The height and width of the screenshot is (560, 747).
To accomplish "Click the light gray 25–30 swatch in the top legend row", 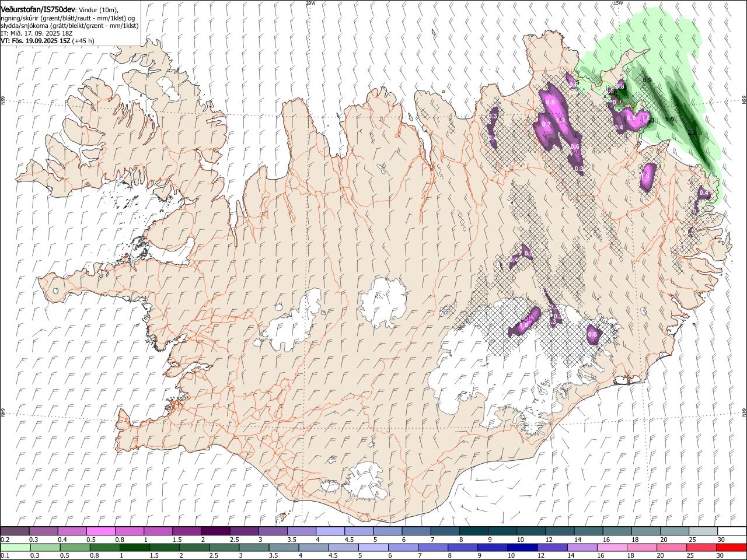I will [x=703, y=531].
